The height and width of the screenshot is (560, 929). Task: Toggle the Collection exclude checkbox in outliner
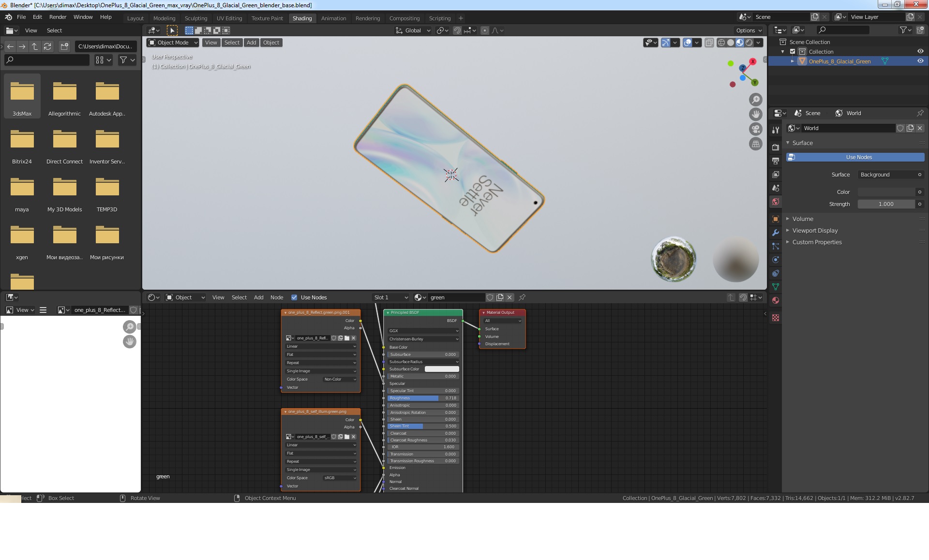pyautogui.click(x=793, y=52)
